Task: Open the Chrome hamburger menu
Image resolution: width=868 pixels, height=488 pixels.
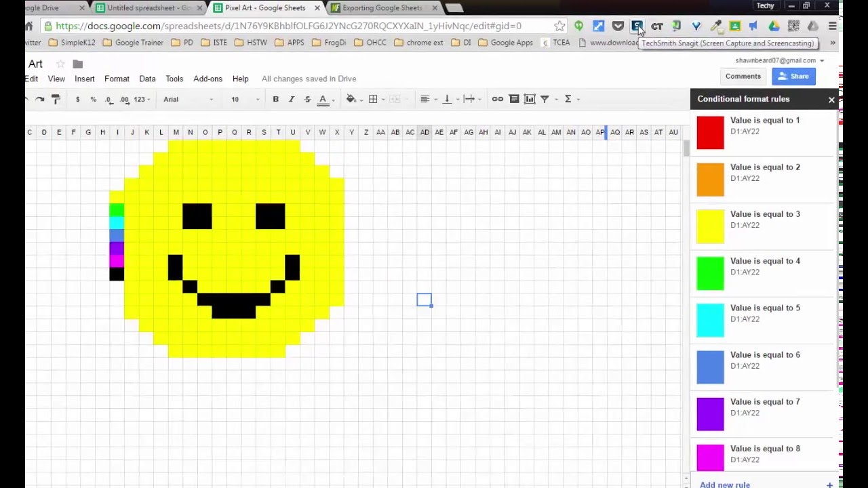Action: pyautogui.click(x=833, y=26)
